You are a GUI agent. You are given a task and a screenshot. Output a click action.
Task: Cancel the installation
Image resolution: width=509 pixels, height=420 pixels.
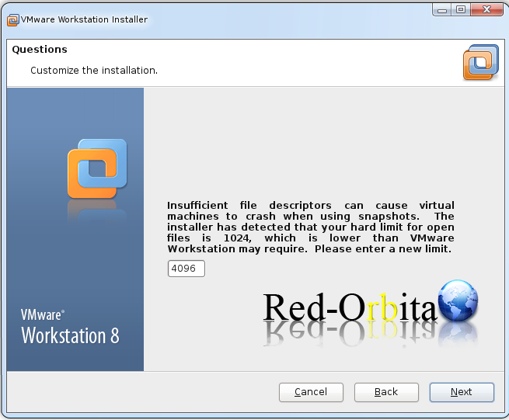[311, 392]
